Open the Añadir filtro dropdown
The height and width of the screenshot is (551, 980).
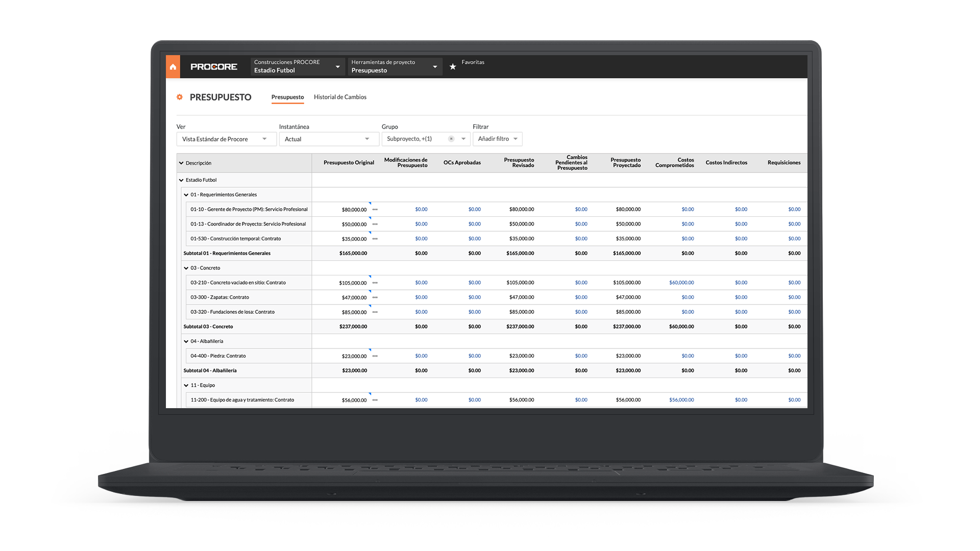tap(497, 139)
